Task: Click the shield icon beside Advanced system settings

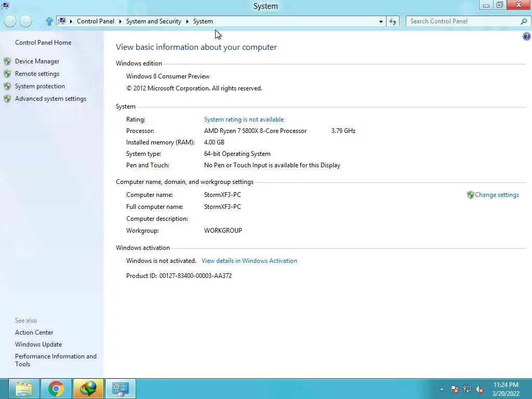Action: click(x=7, y=99)
